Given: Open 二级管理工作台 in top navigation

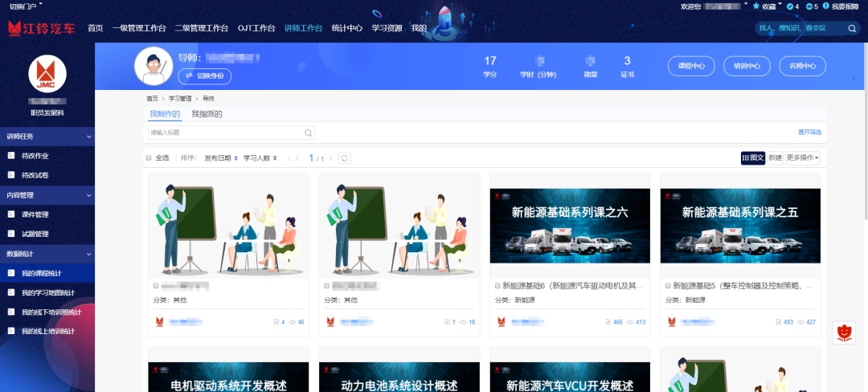Looking at the screenshot, I should (202, 28).
